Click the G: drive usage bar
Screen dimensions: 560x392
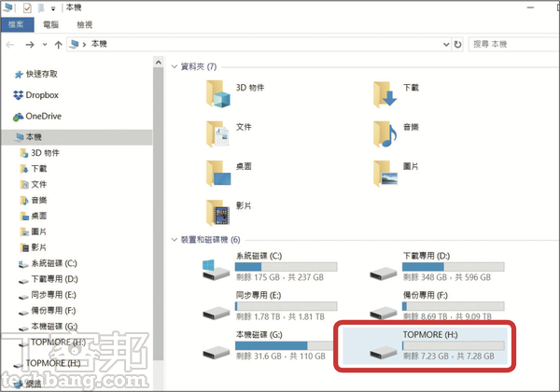pyautogui.click(x=284, y=345)
